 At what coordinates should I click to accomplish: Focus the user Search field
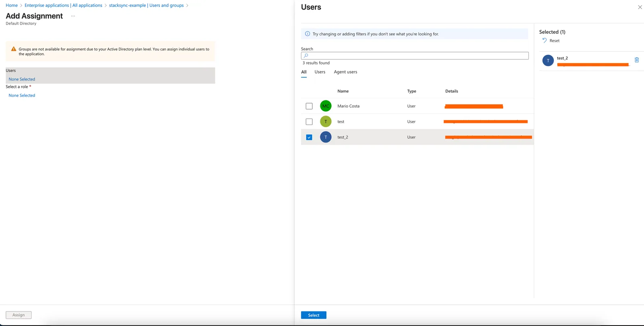click(x=415, y=56)
